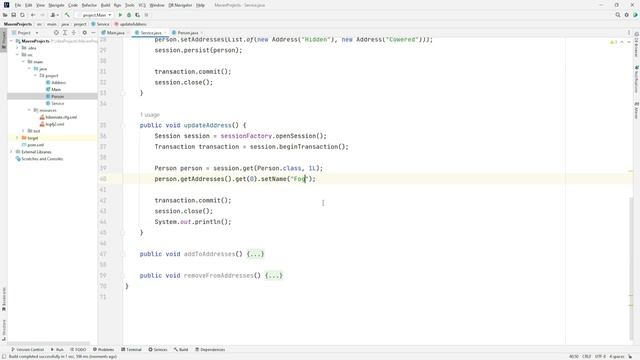Open Search Everywhere magnifier icon
Screen dimensions: 640x360
[x=618, y=15]
